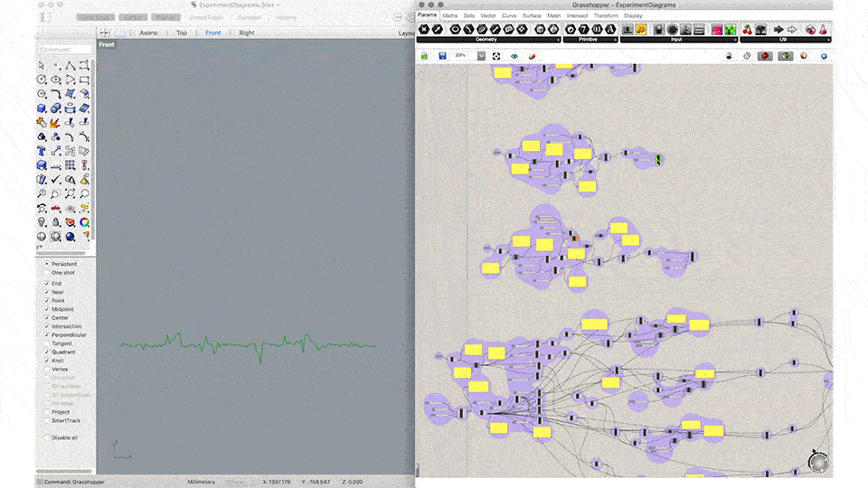
Task: Click the Grasshopper open file green icon
Action: coord(425,56)
